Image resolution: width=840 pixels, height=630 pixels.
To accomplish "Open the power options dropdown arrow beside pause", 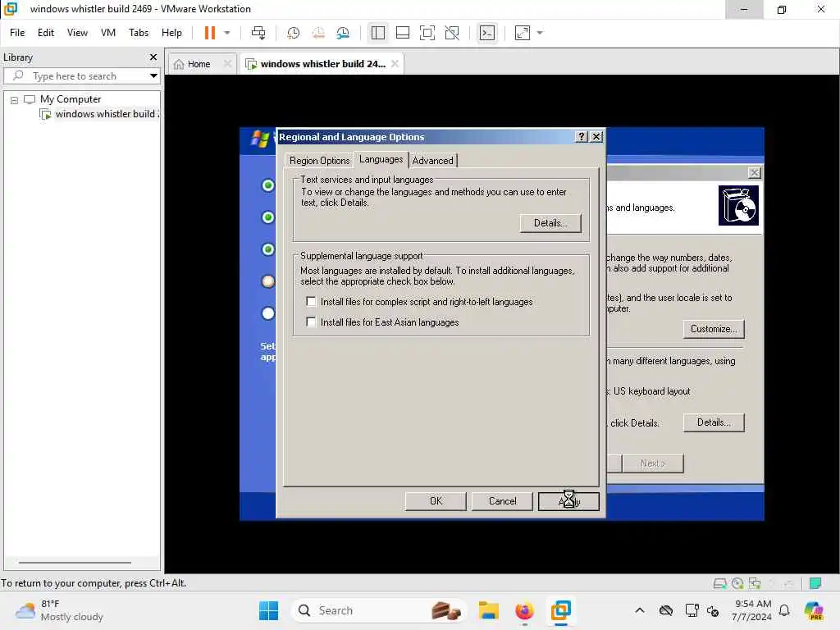I will tap(227, 33).
